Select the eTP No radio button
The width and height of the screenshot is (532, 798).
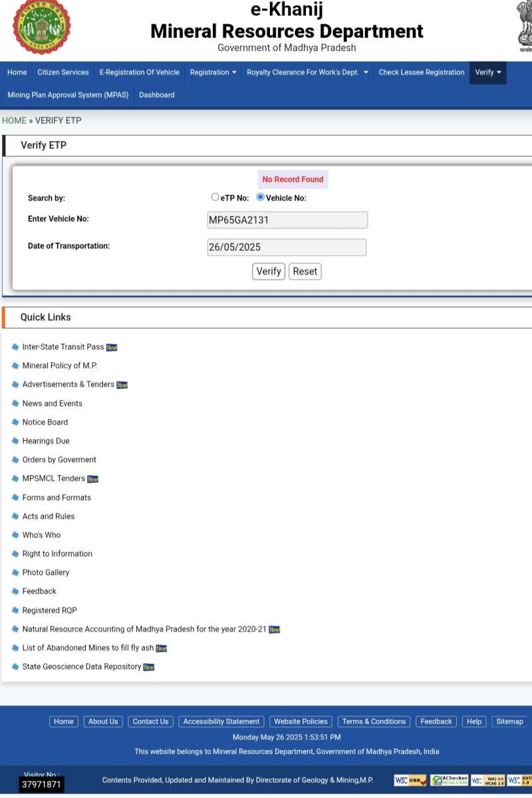215,197
